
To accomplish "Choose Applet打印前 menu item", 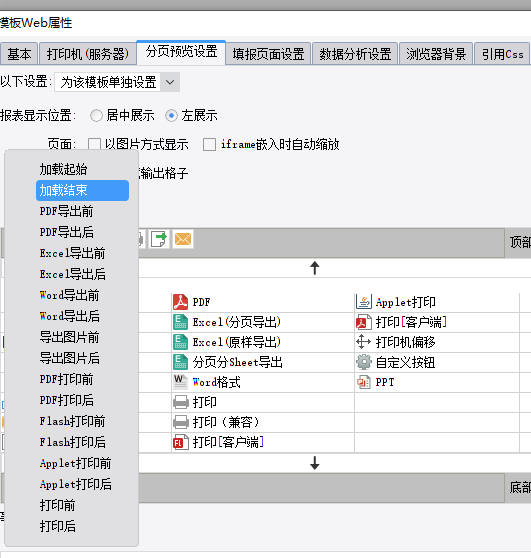I will point(82,463).
